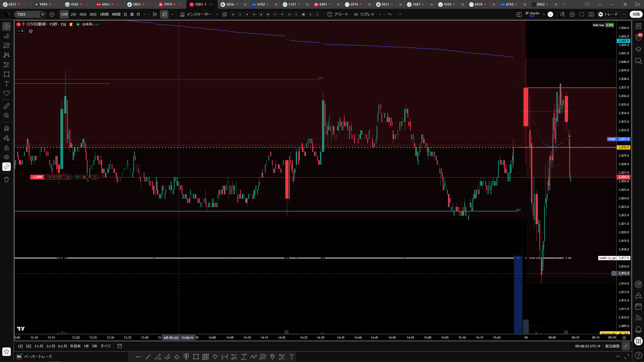Close the -1,000 position on chart
This screenshot has height=362, width=644.
(68, 177)
